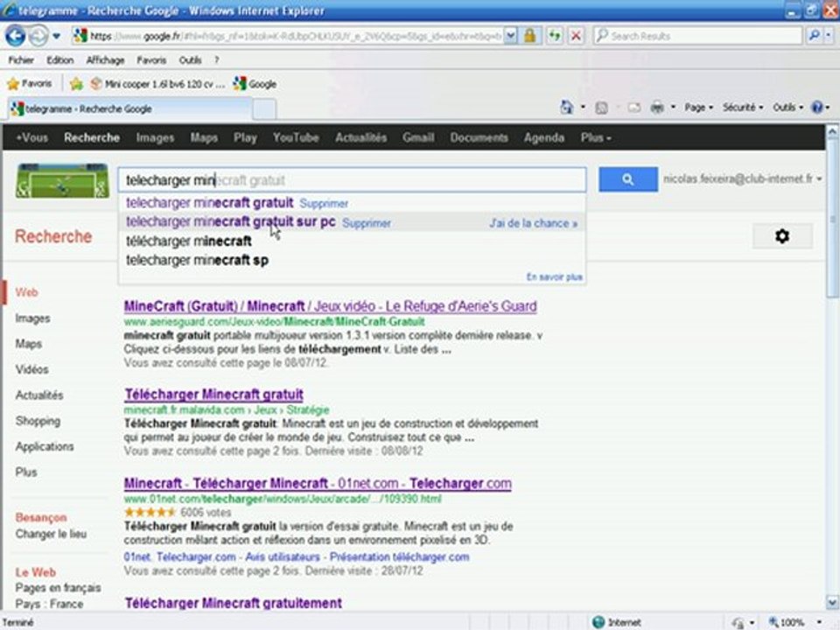Open the Fichier menu
840x630 pixels.
point(21,60)
